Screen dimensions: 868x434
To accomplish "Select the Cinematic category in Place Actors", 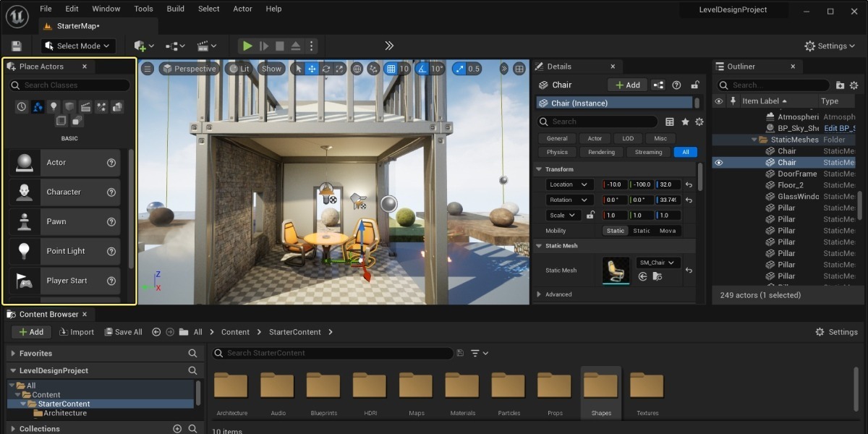I will [x=85, y=107].
